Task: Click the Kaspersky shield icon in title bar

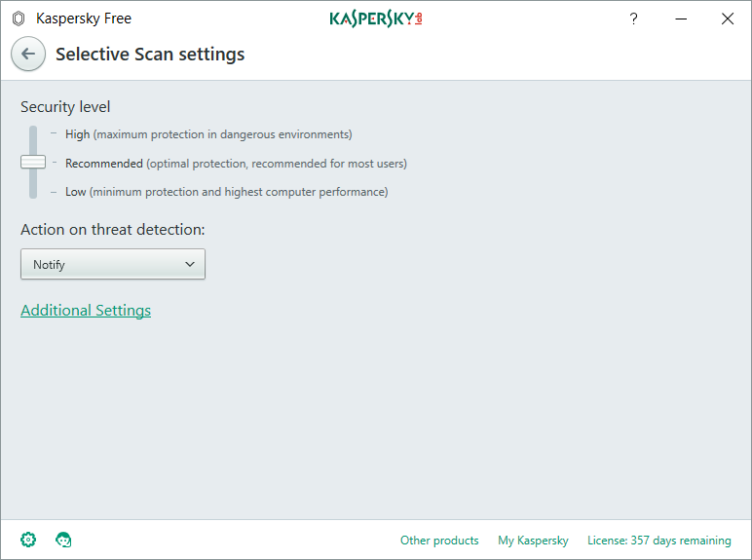Action: click(x=19, y=19)
